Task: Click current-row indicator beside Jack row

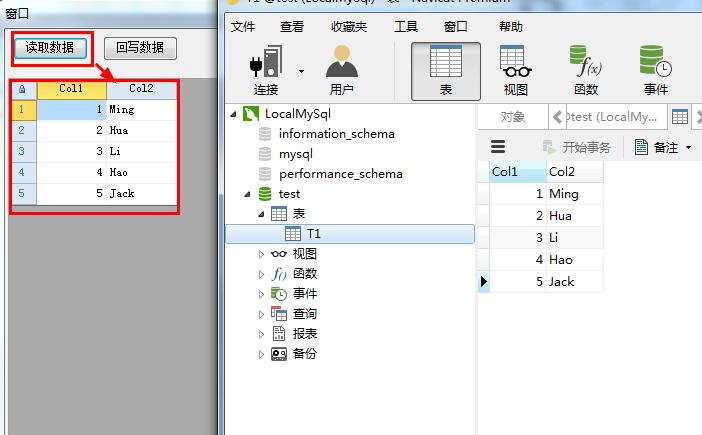Action: (484, 281)
